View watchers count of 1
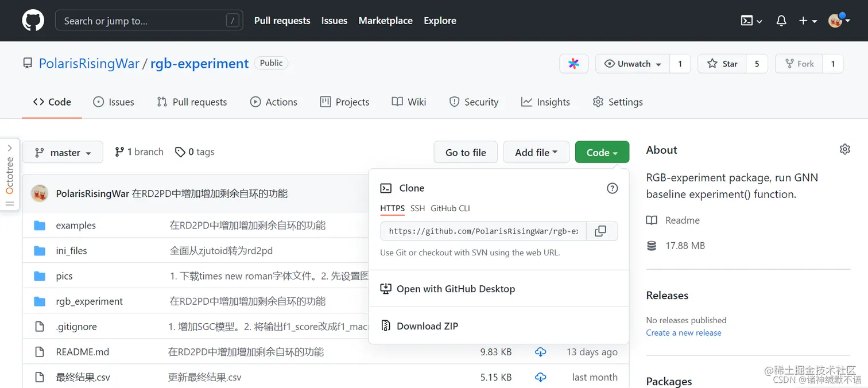Screen dimensions: 868x388 (x=680, y=64)
